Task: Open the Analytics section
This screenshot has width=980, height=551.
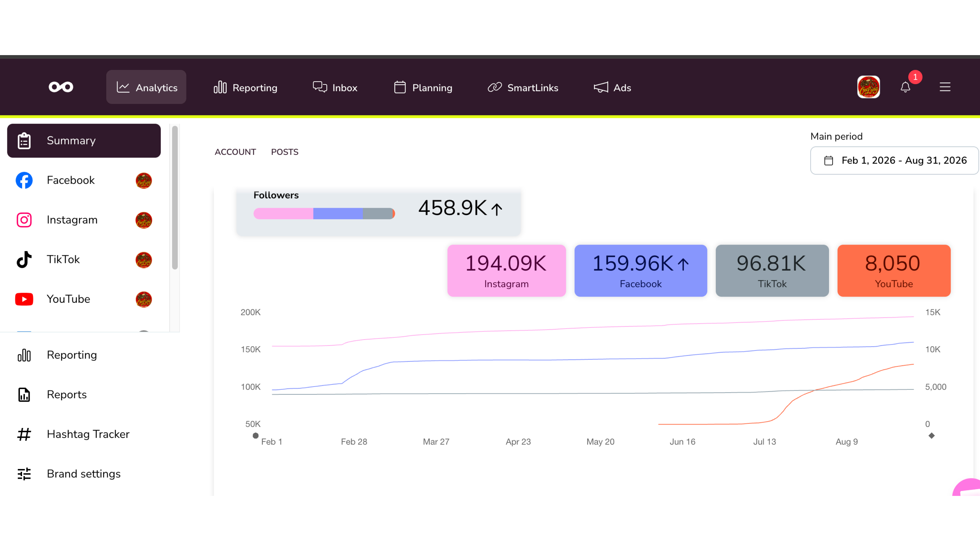Action: tap(146, 87)
